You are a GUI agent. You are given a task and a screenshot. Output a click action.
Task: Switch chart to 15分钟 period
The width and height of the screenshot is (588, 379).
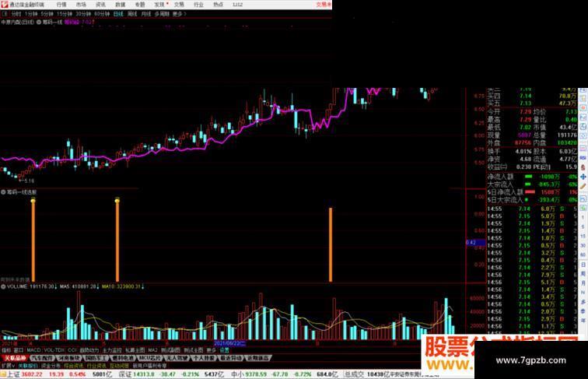pyautogui.click(x=65, y=14)
